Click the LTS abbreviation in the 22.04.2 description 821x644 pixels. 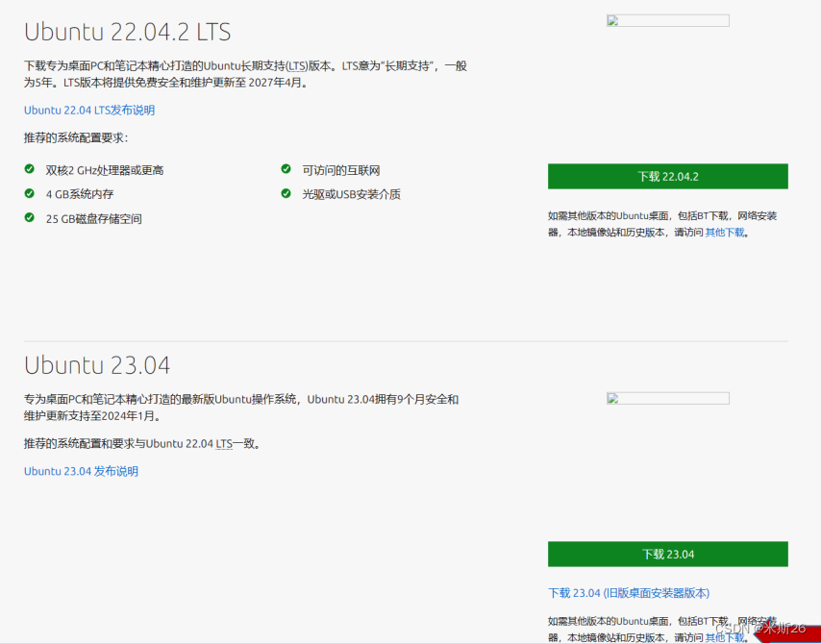click(x=297, y=66)
